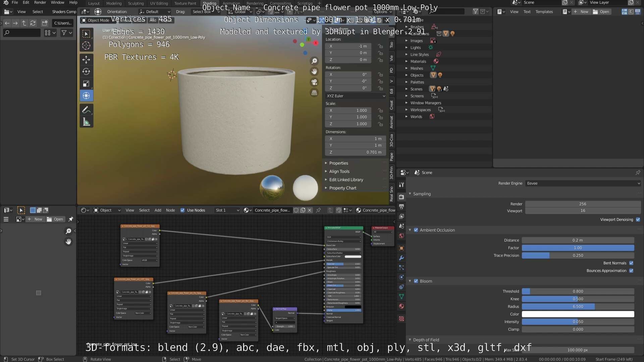Adjust Trace Precision slider
Screen dimensions: 644x362
click(x=578, y=255)
